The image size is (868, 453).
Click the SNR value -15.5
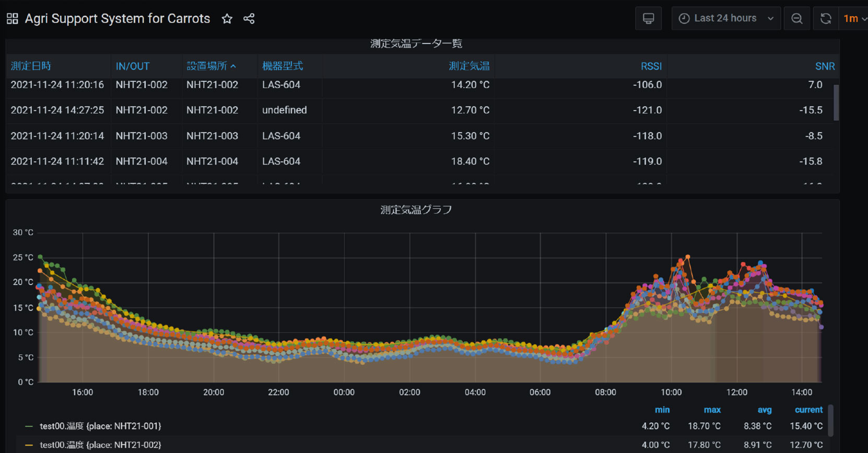pos(811,110)
